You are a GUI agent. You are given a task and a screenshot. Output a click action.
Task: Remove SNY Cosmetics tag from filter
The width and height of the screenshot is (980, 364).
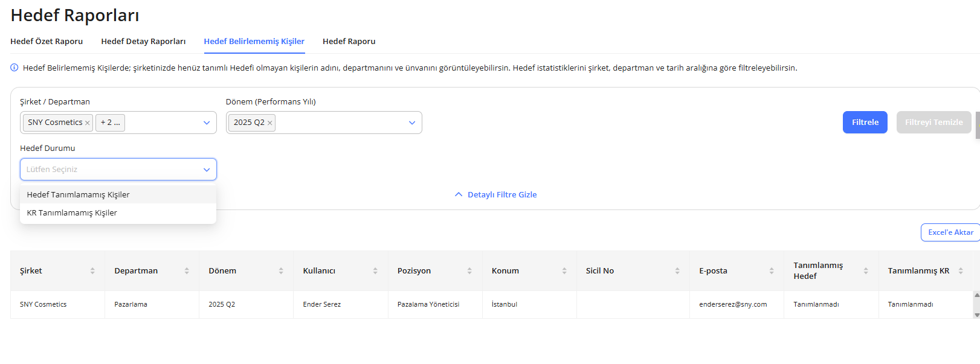(x=88, y=123)
